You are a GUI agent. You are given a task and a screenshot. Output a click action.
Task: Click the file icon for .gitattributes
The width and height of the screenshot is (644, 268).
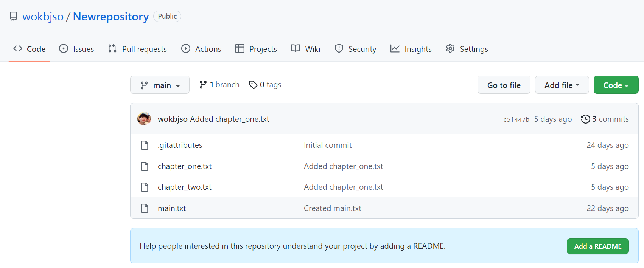coord(145,145)
